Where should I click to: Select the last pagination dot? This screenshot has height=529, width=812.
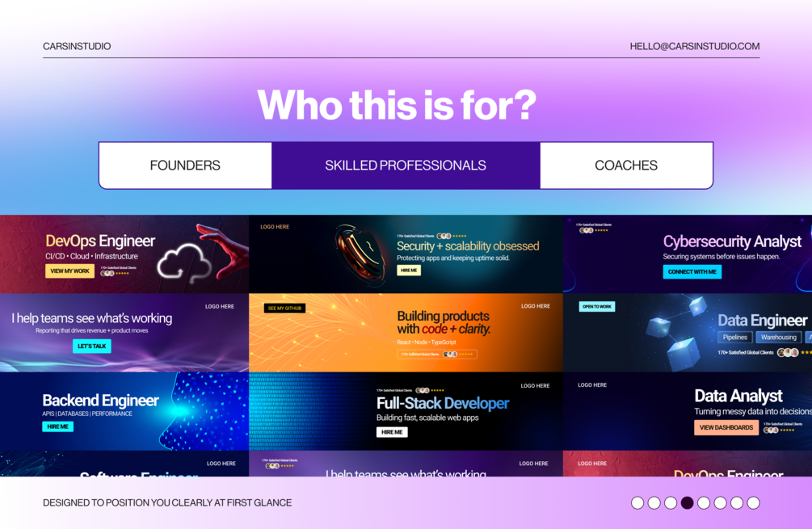tap(754, 502)
